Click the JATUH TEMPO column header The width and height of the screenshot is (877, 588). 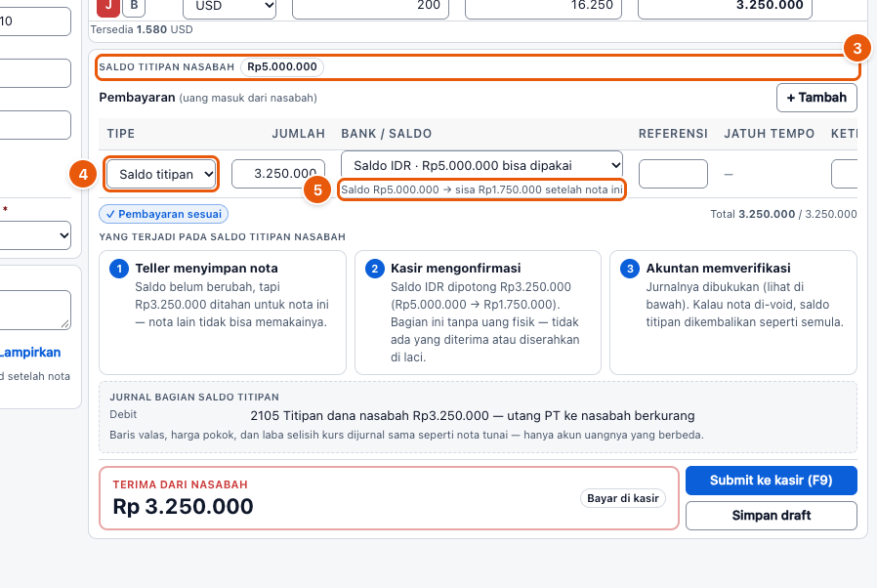pos(769,134)
